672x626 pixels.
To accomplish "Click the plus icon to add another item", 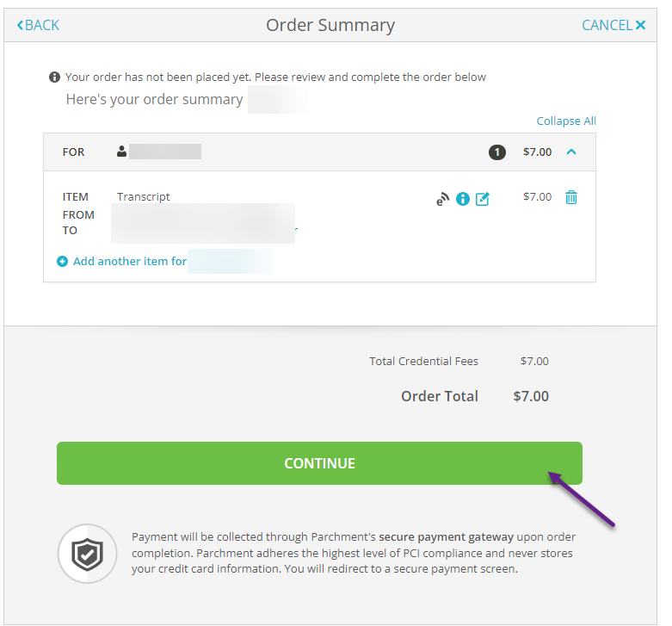I will point(62,262).
